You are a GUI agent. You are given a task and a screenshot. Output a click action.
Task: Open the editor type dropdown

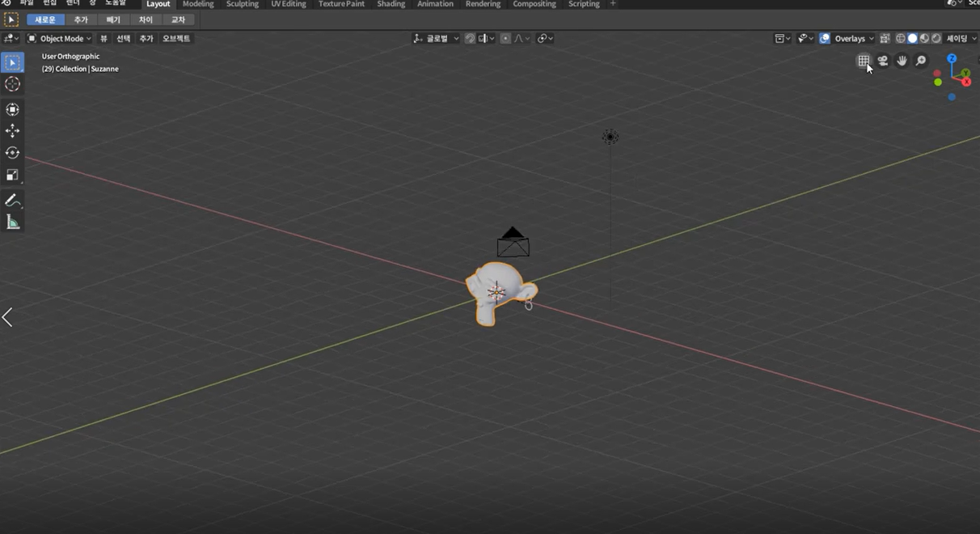[x=11, y=38]
